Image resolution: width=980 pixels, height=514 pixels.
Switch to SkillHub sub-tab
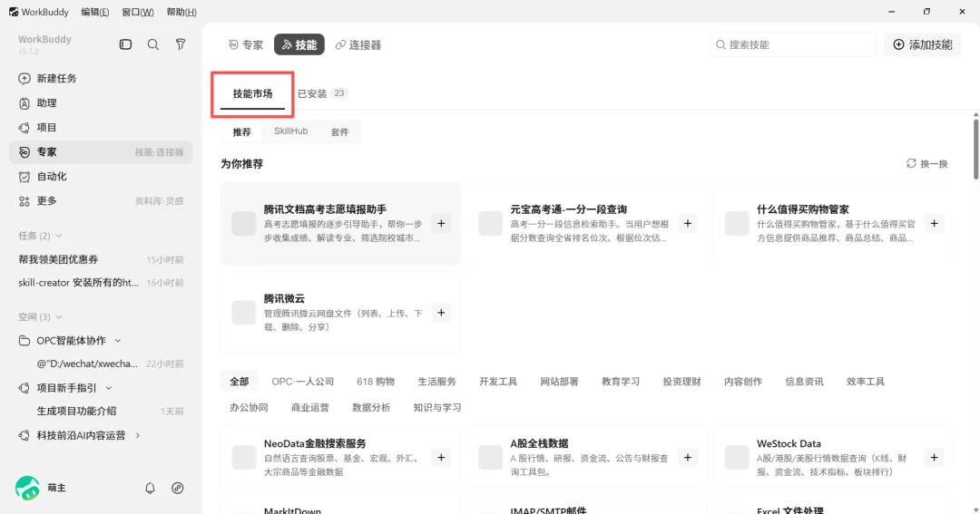[290, 131]
